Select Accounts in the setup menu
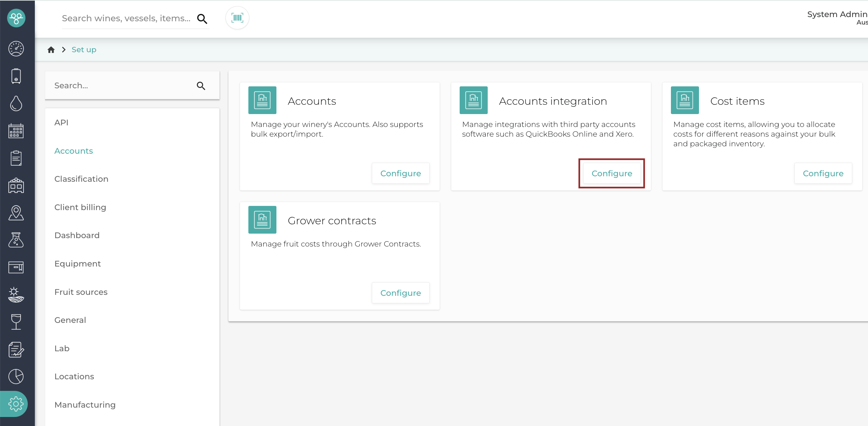This screenshot has height=426, width=868. click(x=74, y=151)
